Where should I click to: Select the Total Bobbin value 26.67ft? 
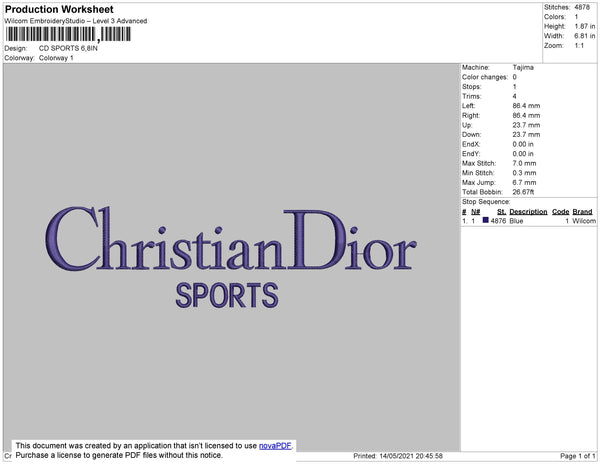click(523, 192)
